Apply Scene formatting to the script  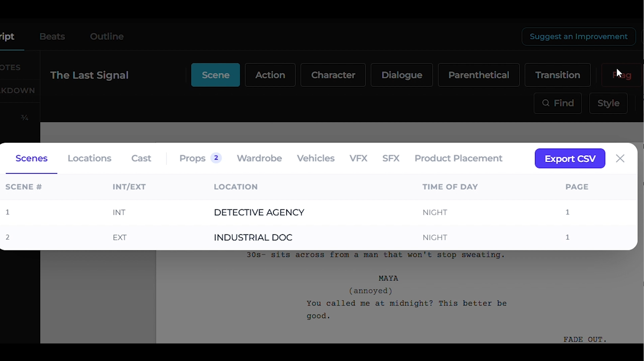[215, 75]
